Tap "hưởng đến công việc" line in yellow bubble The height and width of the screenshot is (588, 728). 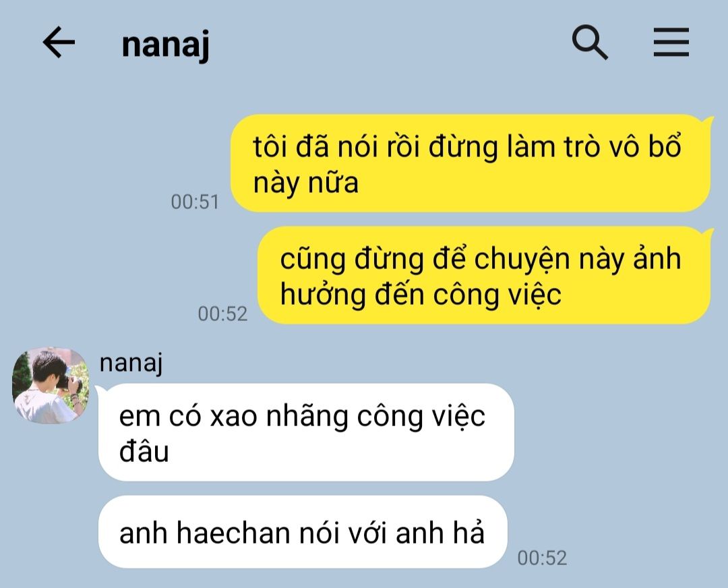click(421, 295)
